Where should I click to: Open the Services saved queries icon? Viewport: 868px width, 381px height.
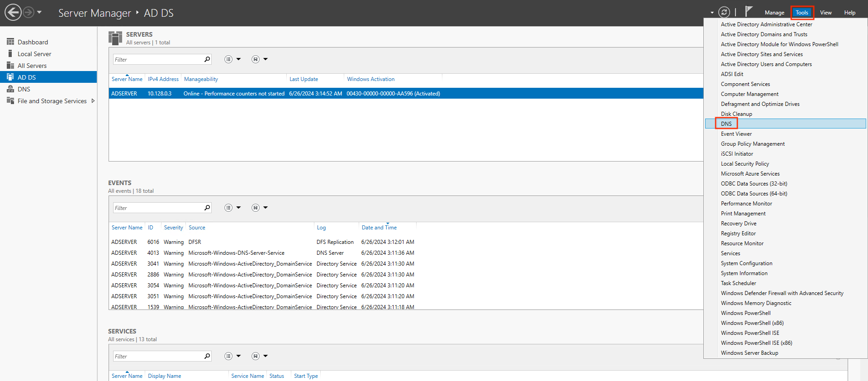point(256,356)
